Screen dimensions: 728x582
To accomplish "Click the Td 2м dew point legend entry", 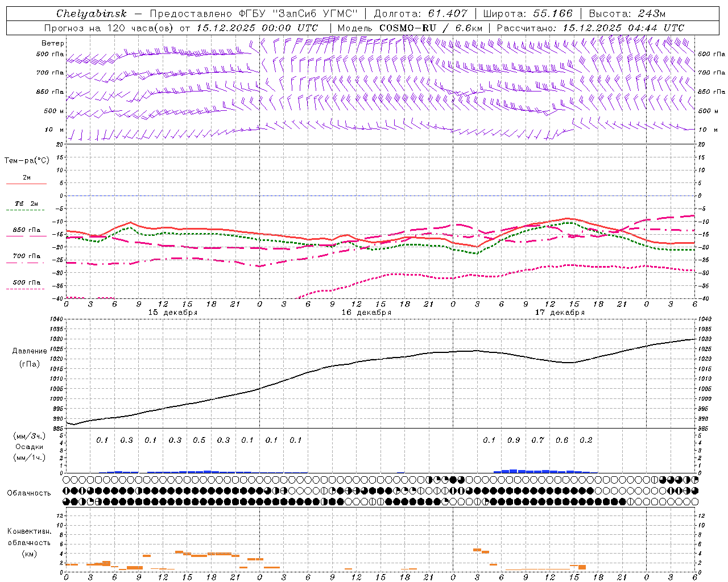I will (x=26, y=203).
